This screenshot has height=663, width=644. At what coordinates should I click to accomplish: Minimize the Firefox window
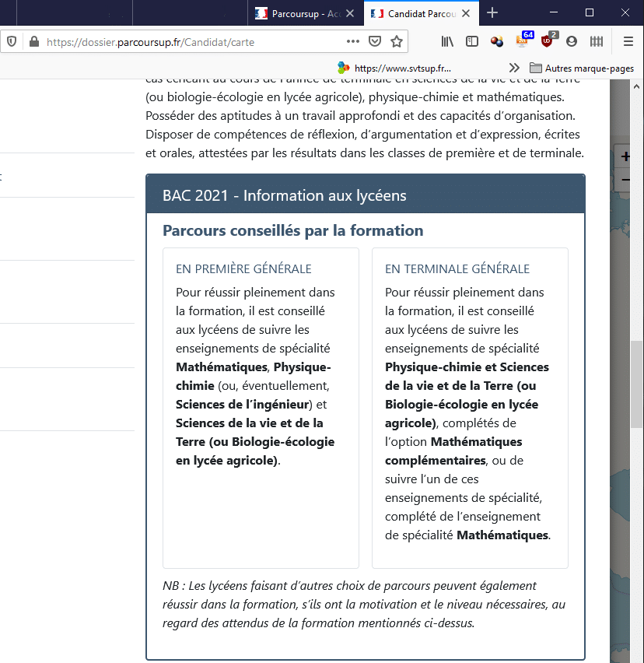554,12
